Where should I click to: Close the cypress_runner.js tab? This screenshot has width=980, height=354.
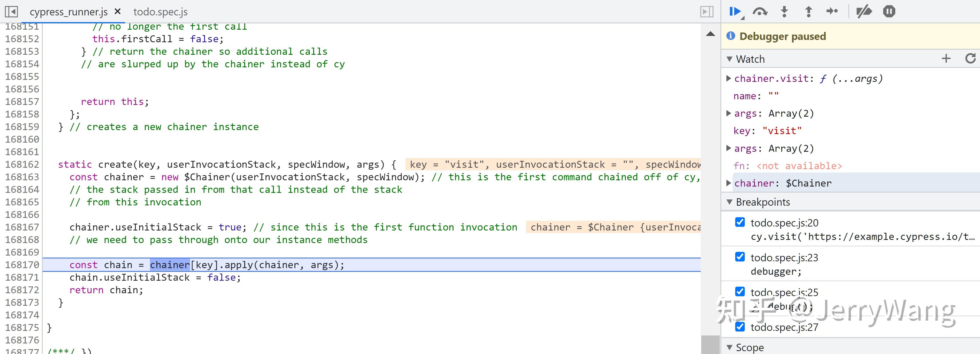(118, 11)
